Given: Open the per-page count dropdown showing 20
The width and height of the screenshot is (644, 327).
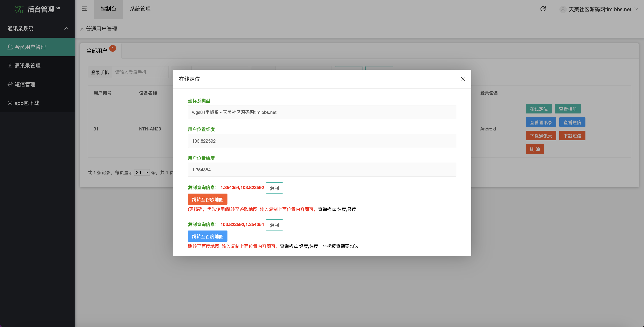Looking at the screenshot, I should pyautogui.click(x=142, y=172).
